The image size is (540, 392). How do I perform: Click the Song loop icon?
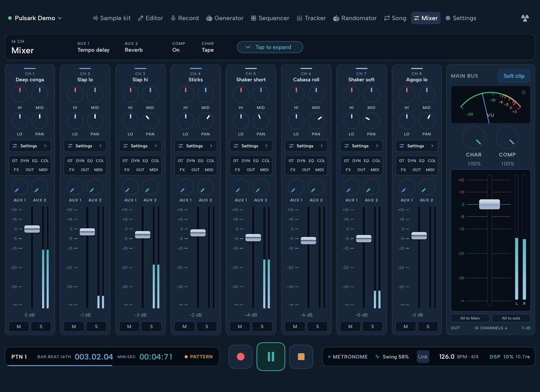pos(387,18)
